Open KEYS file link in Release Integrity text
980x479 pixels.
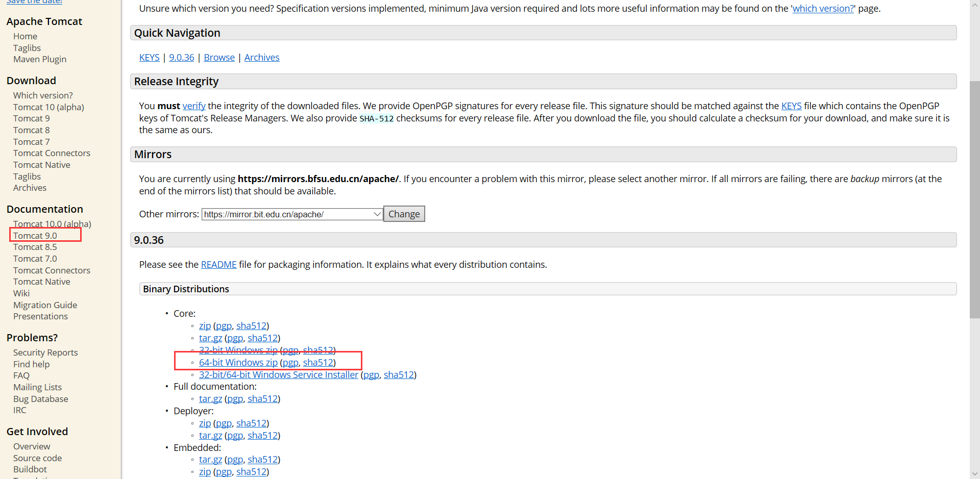coord(792,106)
